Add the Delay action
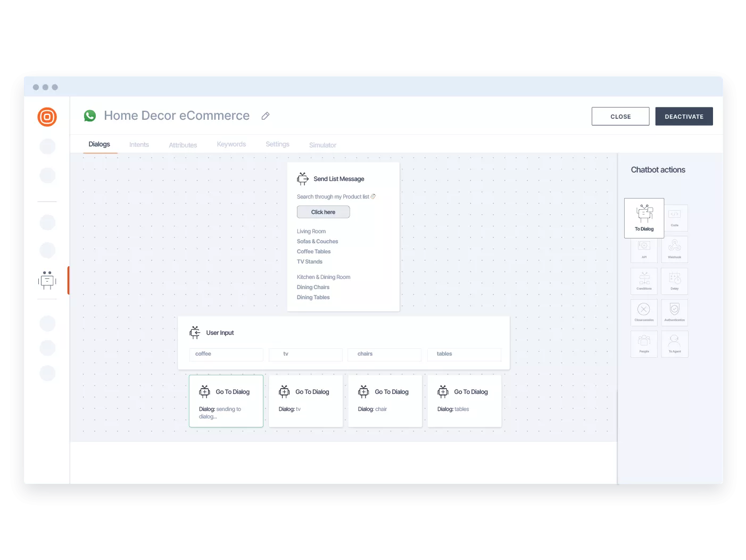The width and height of the screenshot is (746, 560). (674, 281)
